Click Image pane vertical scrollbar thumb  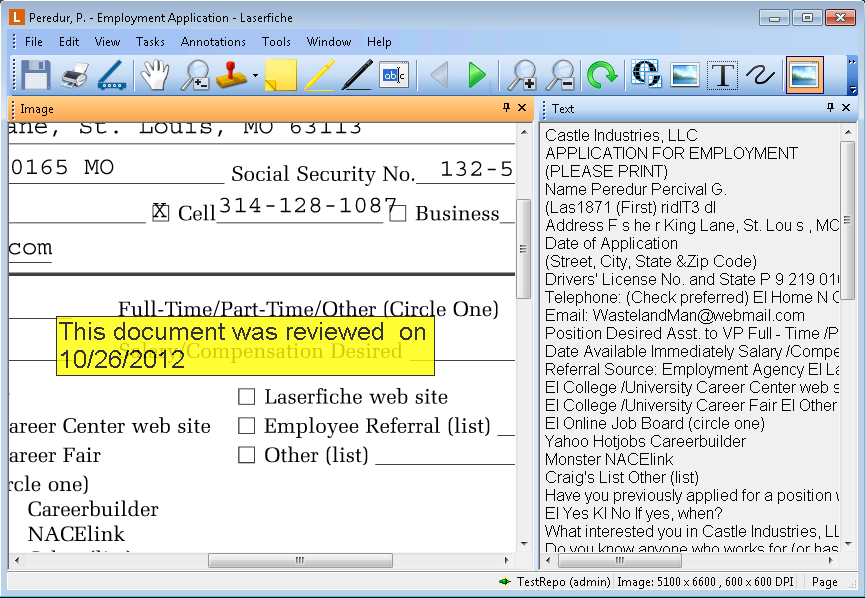pos(524,249)
